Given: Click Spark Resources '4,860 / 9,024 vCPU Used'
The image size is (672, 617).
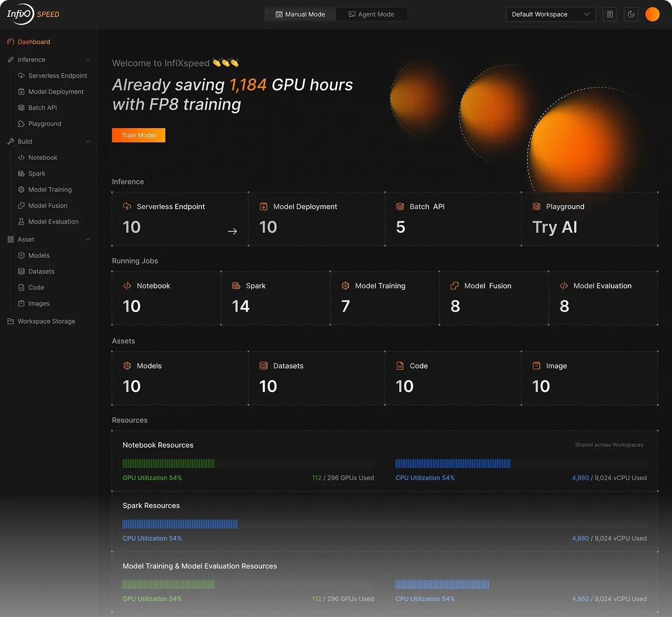Looking at the screenshot, I should click(609, 538).
